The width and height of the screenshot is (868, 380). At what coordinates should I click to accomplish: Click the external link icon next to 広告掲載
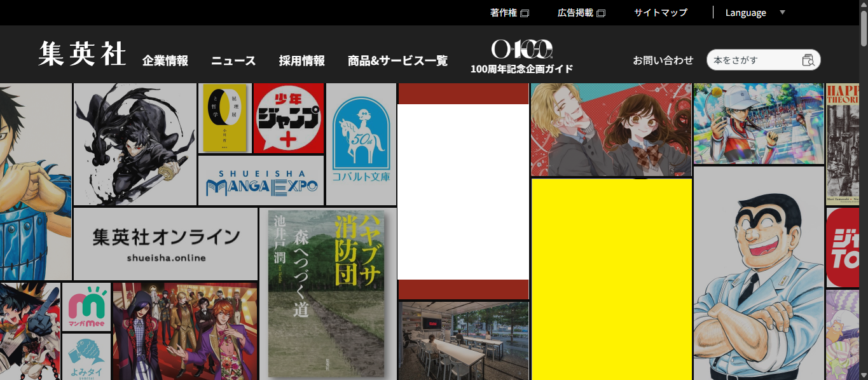[601, 13]
